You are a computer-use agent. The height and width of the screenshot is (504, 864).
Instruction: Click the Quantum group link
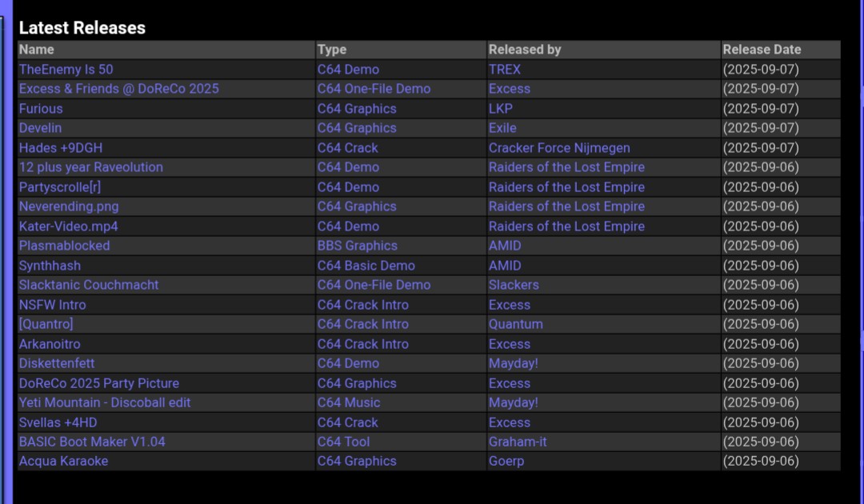click(x=516, y=324)
